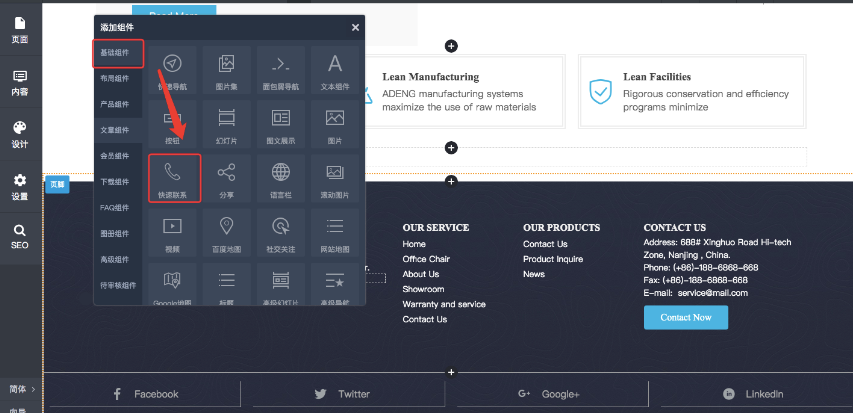Screen dimensions: 853x413
Task: Choose the 幻灯片 slideshow component
Action: [227, 123]
